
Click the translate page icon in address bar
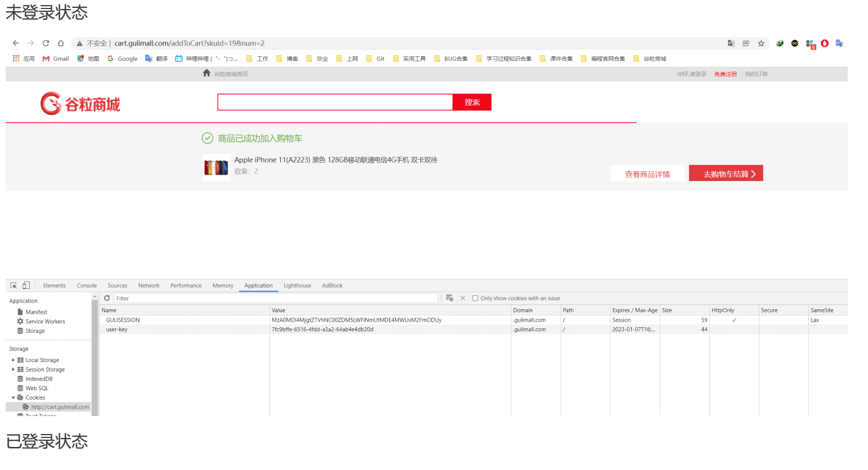click(731, 43)
